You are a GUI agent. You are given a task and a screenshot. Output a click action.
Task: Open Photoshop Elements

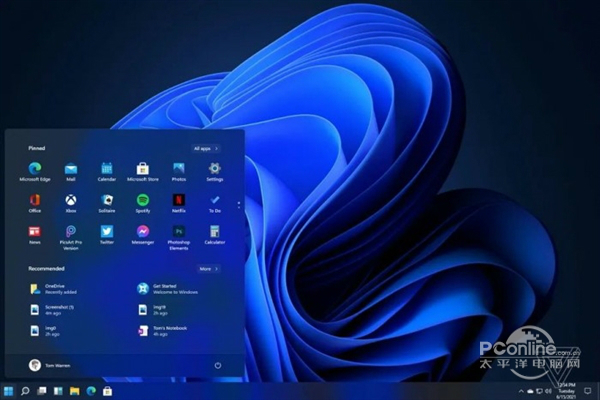(179, 237)
